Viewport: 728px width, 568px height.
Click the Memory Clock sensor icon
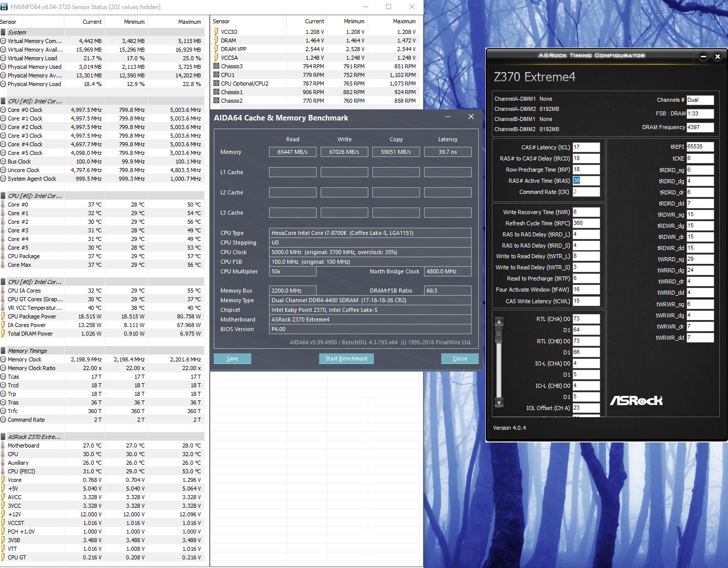[4, 359]
